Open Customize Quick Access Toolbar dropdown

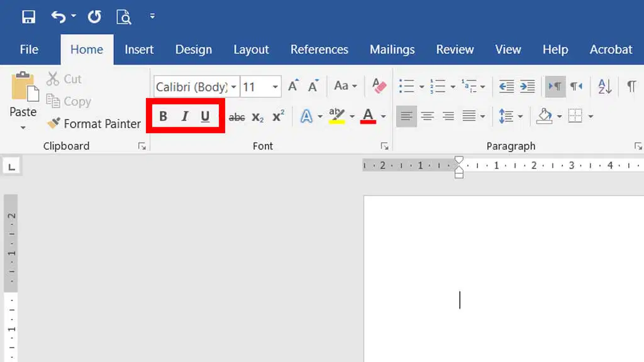click(x=152, y=16)
